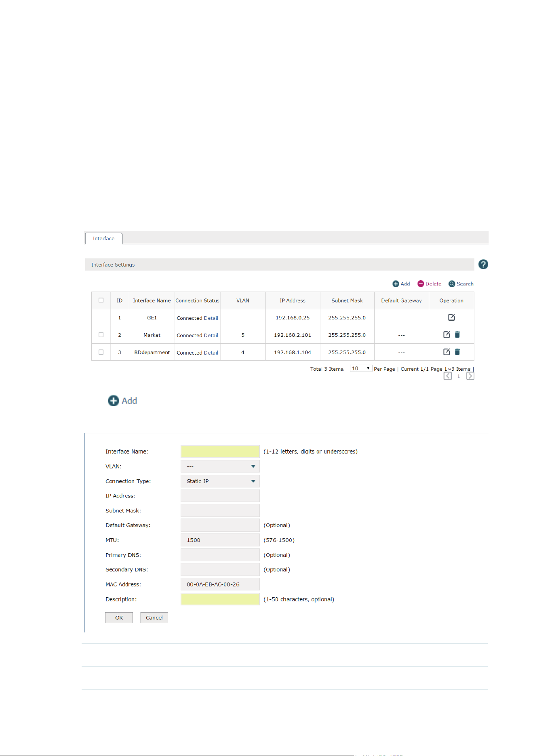
Task: Click the Default Gateway column header
Action: pyautogui.click(x=401, y=300)
